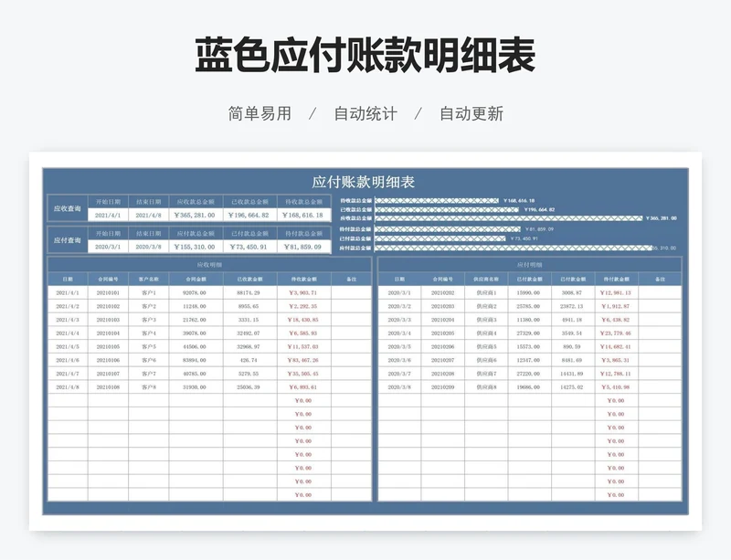Select the 供应商7 cell

pos(486,374)
